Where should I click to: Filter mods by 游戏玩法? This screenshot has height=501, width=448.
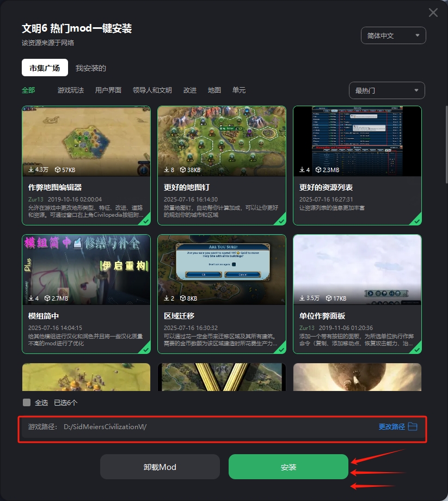(71, 90)
